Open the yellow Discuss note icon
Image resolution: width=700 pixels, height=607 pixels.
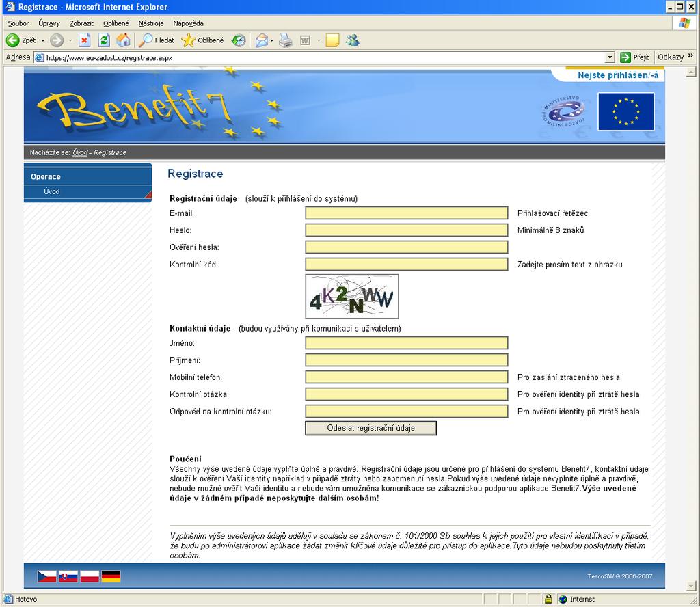click(332, 40)
